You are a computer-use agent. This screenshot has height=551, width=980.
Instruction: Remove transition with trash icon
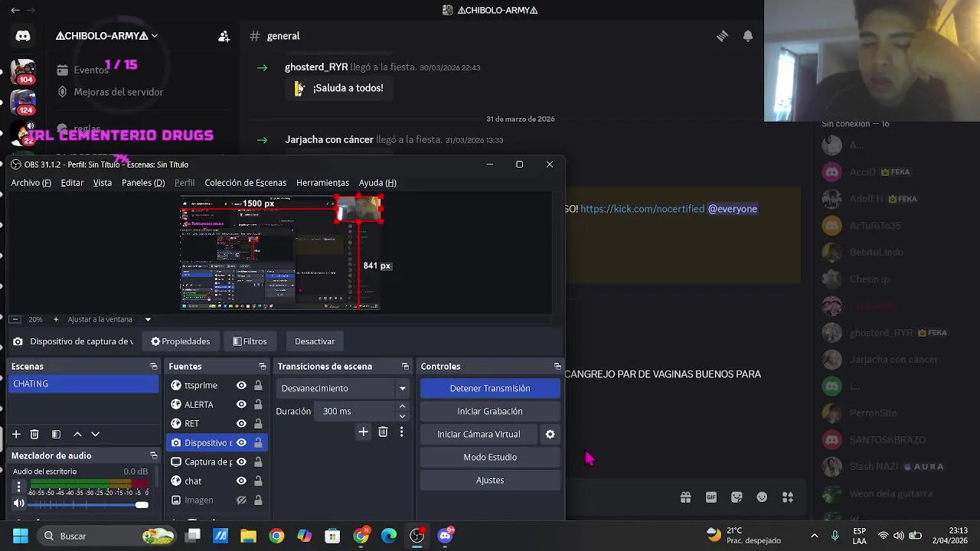tap(383, 432)
